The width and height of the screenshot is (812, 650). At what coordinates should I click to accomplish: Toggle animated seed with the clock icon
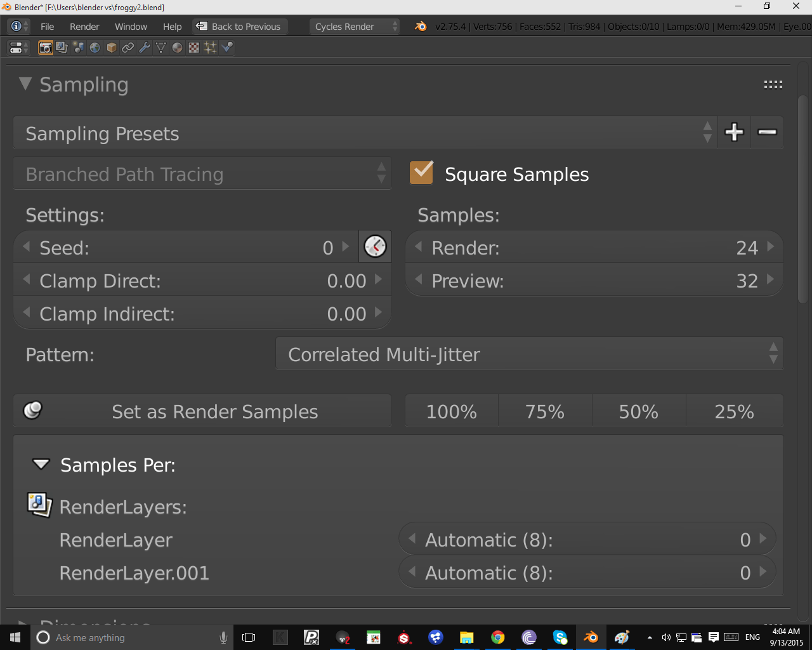(375, 247)
